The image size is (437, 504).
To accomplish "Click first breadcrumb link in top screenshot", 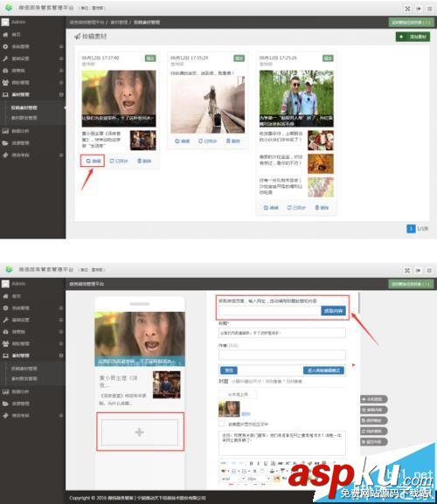I will point(87,22).
